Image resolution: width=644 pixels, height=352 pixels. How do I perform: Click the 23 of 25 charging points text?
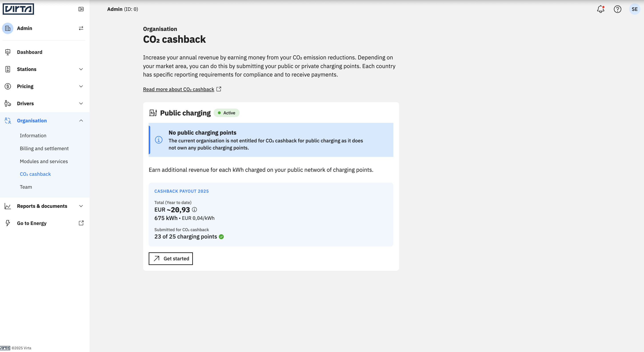[186, 237]
